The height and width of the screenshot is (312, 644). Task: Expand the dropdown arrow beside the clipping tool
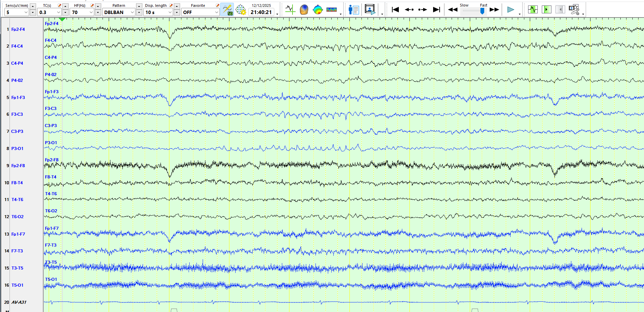pyautogui.click(x=583, y=14)
